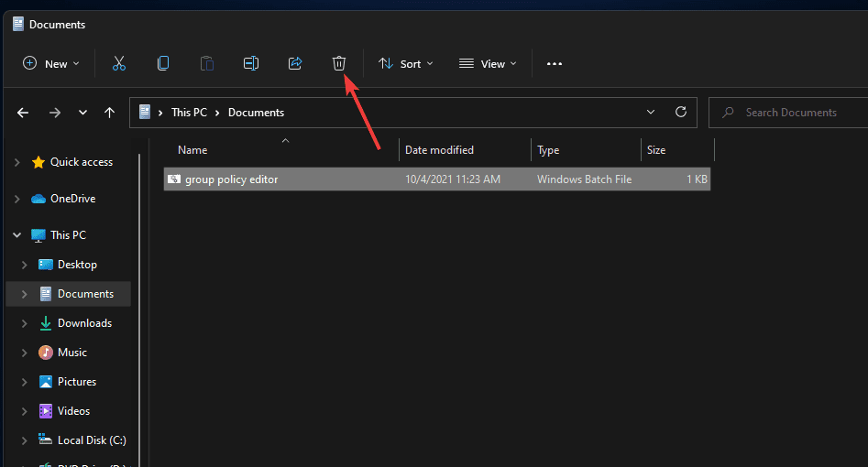Open Pictures folder in the sidebar
868x467 pixels.
click(x=76, y=382)
